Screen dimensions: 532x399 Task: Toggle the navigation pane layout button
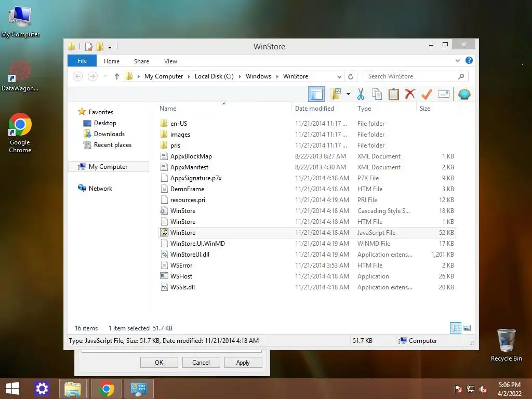(316, 94)
